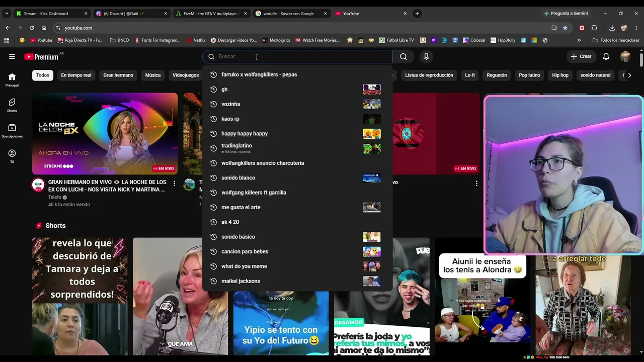Show more bookmarks with the chevron

point(579,40)
